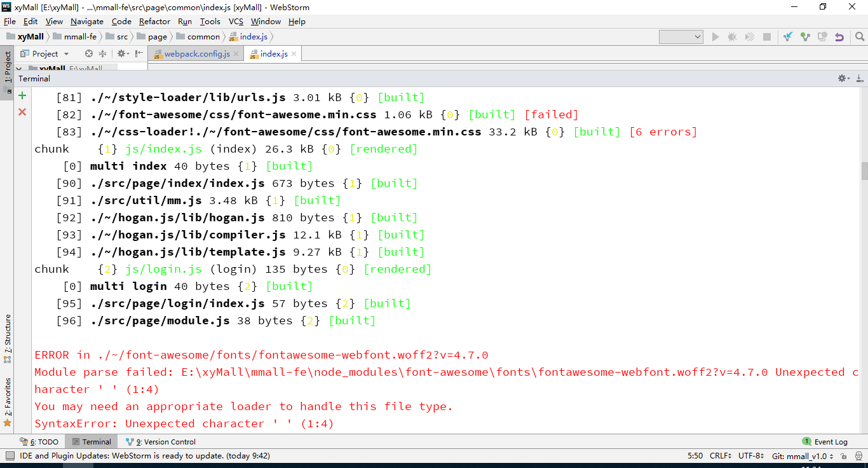Click Collapse All icon in Project panel
868x468 pixels.
103,54
